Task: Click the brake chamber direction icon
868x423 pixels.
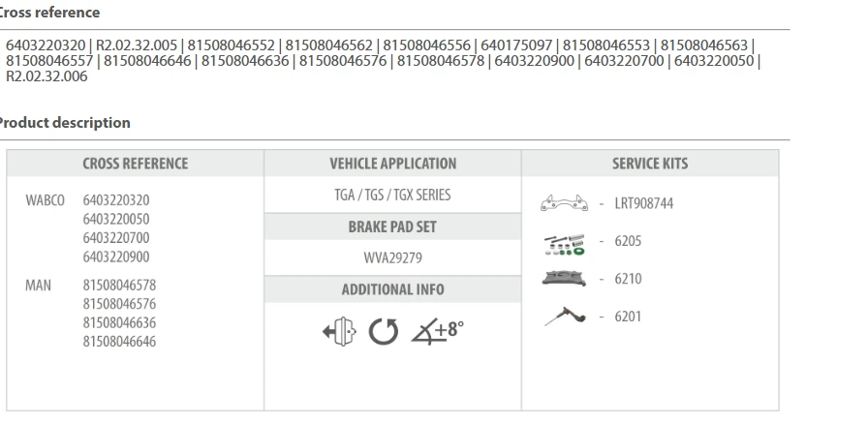Action: 339,332
